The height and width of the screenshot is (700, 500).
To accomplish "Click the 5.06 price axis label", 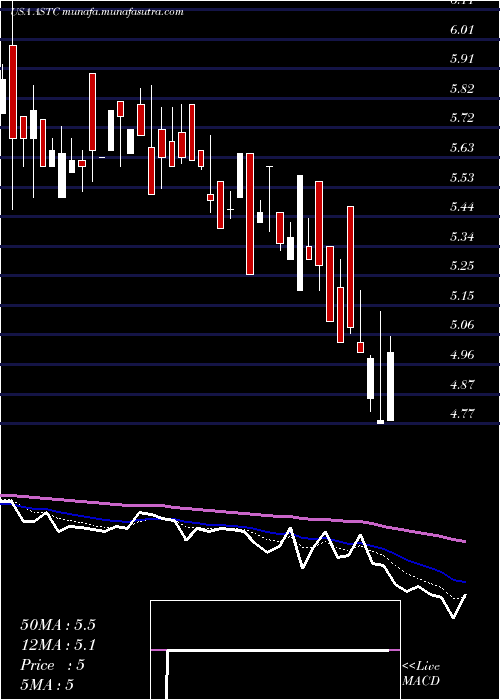I will click(462, 325).
